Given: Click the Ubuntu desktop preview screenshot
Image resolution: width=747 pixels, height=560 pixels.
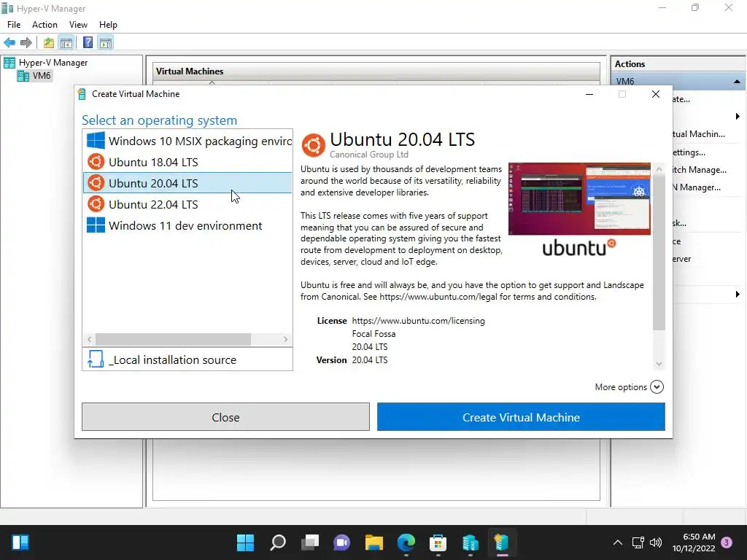Looking at the screenshot, I should point(579,198).
